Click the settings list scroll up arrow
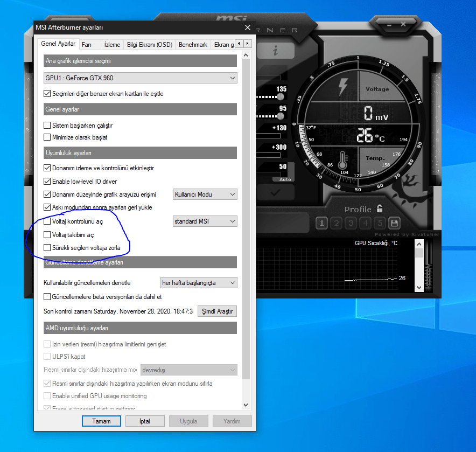 pyautogui.click(x=246, y=55)
